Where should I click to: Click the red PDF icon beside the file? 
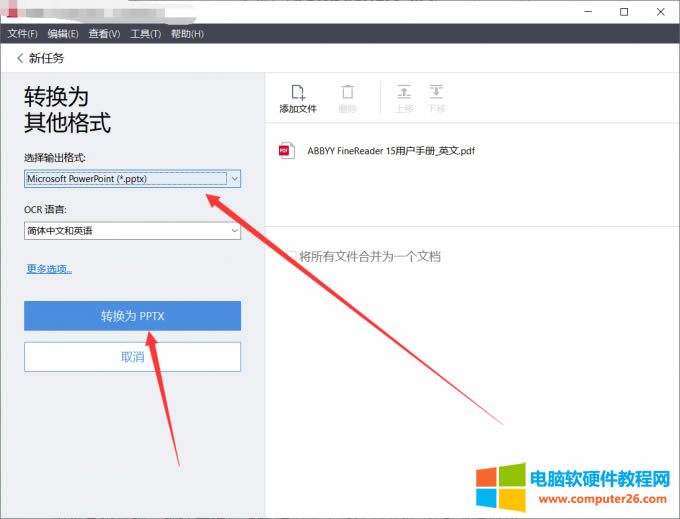pyautogui.click(x=286, y=151)
